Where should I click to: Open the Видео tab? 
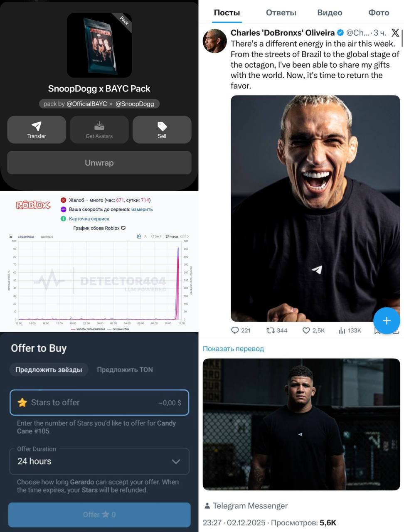[330, 12]
